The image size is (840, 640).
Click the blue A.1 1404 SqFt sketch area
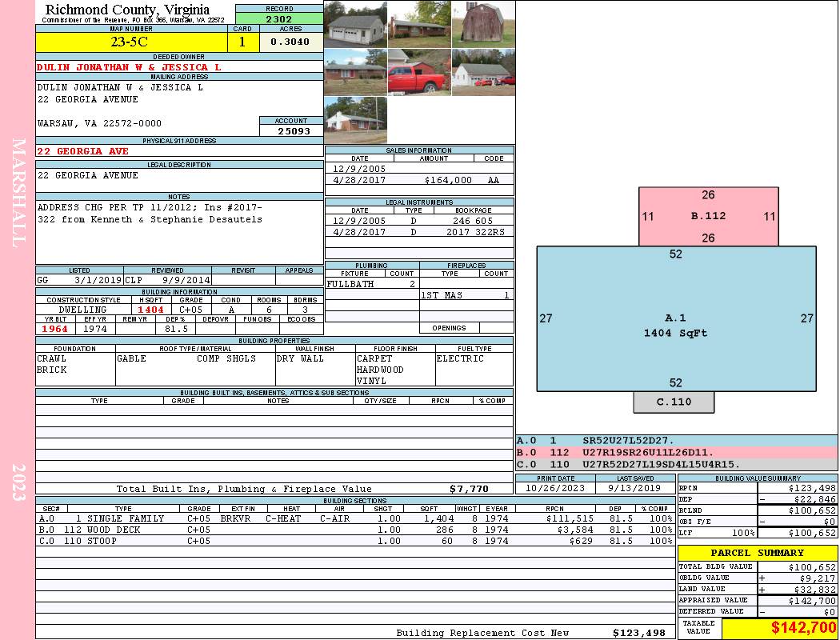click(676, 318)
